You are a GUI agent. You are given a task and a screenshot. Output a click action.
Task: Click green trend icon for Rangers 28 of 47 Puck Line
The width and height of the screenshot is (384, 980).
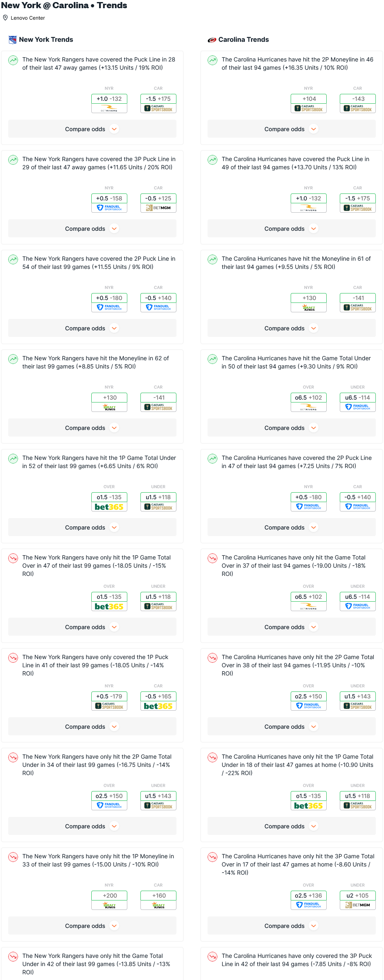(13, 60)
